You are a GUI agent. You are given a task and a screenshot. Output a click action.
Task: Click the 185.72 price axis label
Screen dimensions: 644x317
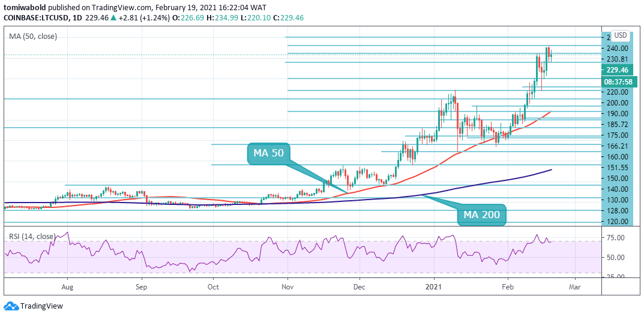tap(617, 124)
